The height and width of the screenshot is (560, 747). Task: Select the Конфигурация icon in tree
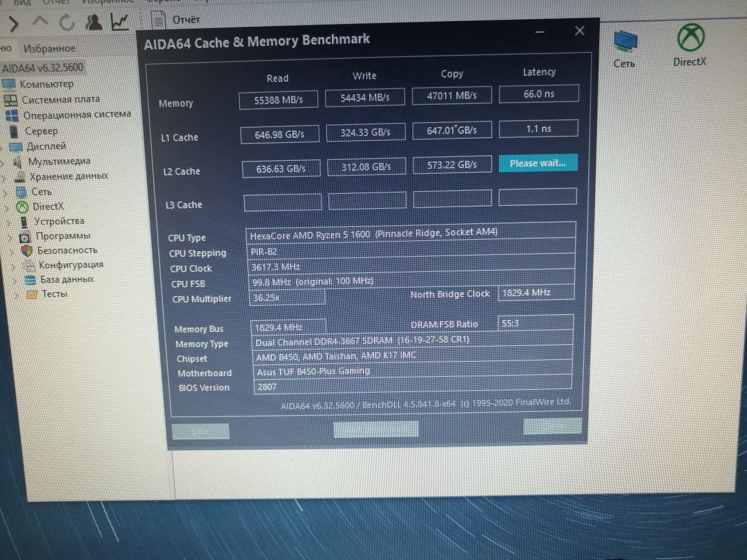coord(29,265)
